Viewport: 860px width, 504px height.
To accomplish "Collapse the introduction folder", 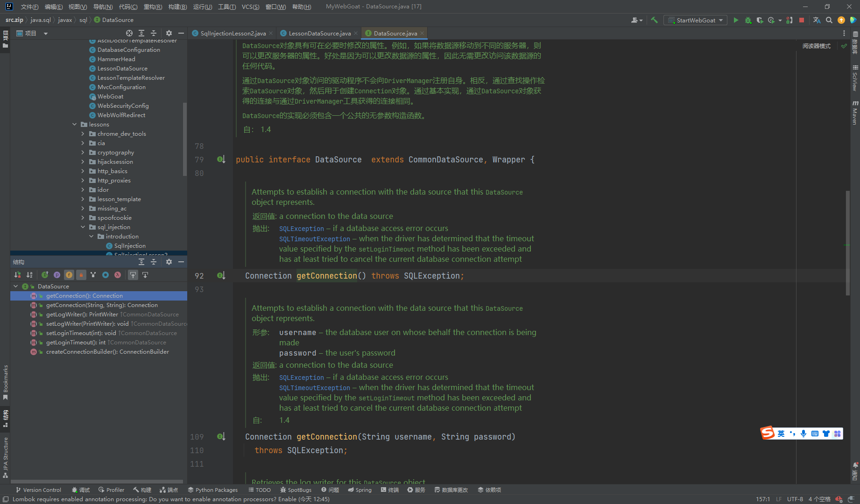I will click(92, 236).
